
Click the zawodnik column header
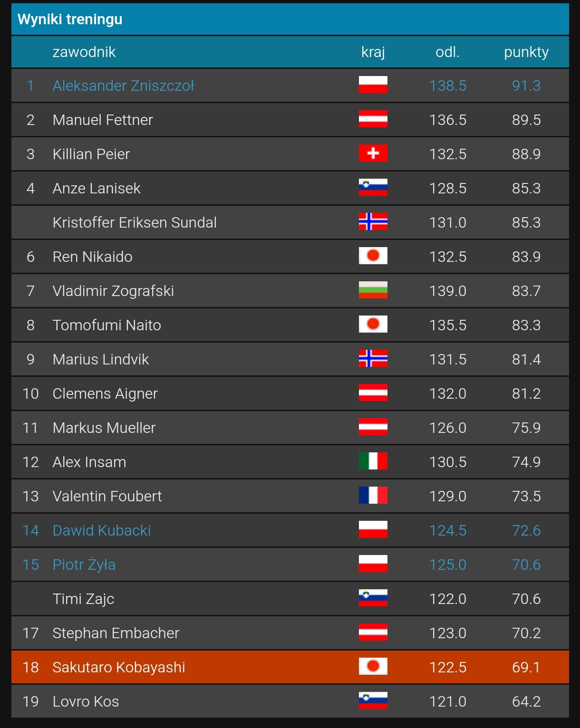pyautogui.click(x=84, y=52)
